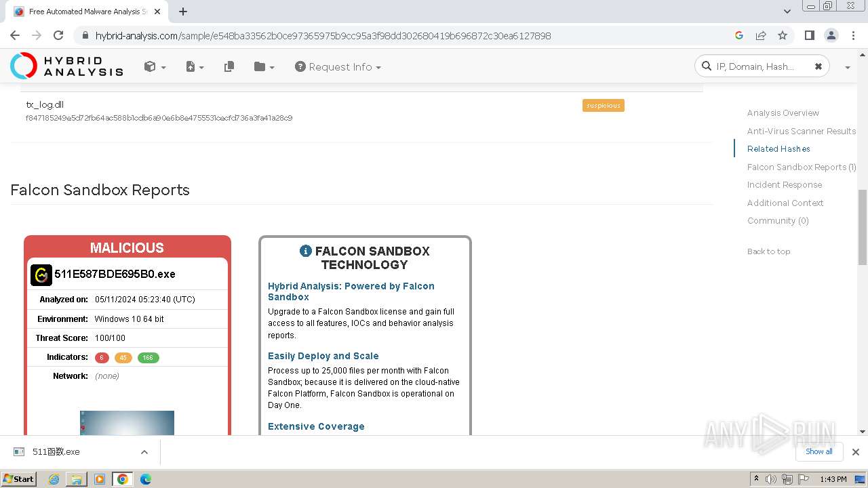Share this page icon

point(761,35)
